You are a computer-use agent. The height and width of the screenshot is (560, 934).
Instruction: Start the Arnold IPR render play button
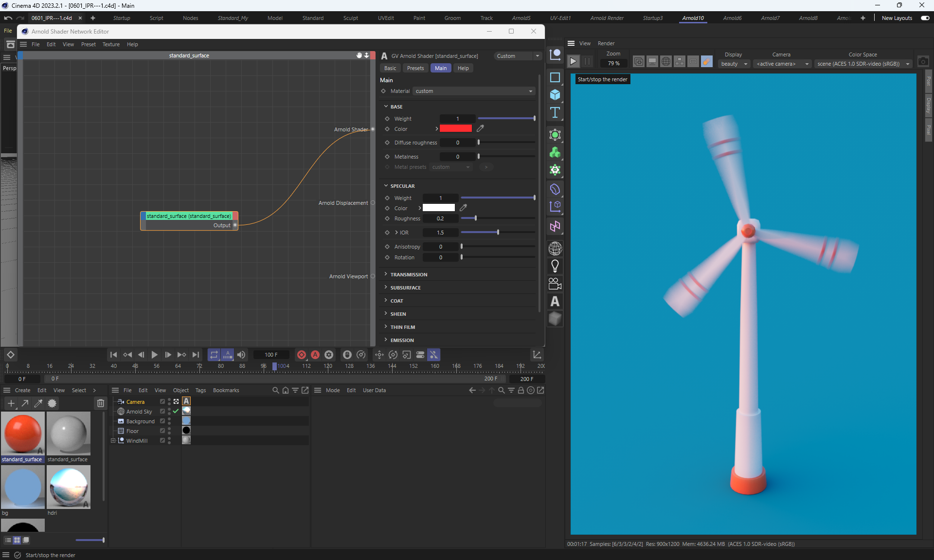573,61
